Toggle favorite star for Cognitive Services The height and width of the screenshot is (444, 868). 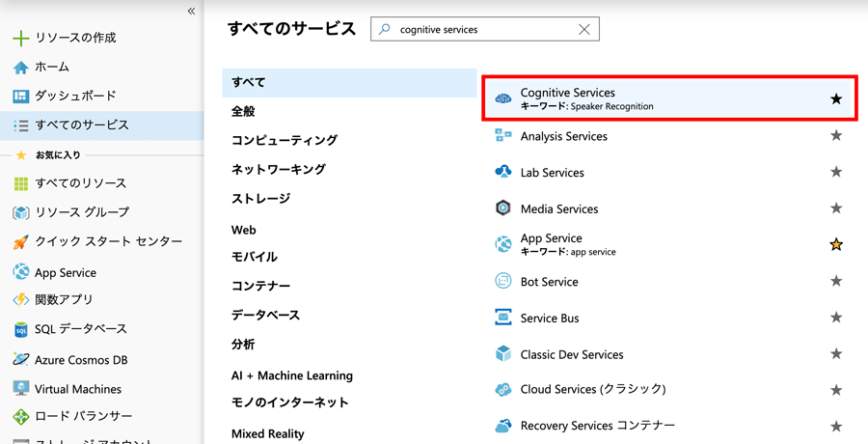[x=836, y=99]
